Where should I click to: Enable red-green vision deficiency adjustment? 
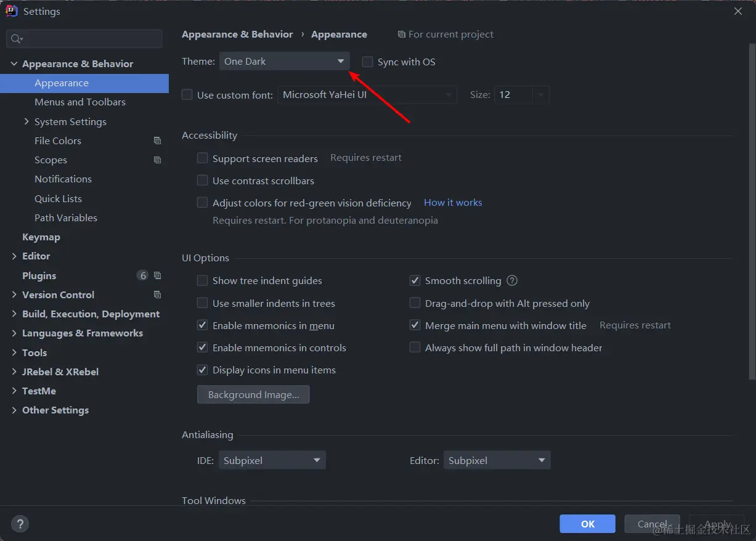tap(202, 203)
